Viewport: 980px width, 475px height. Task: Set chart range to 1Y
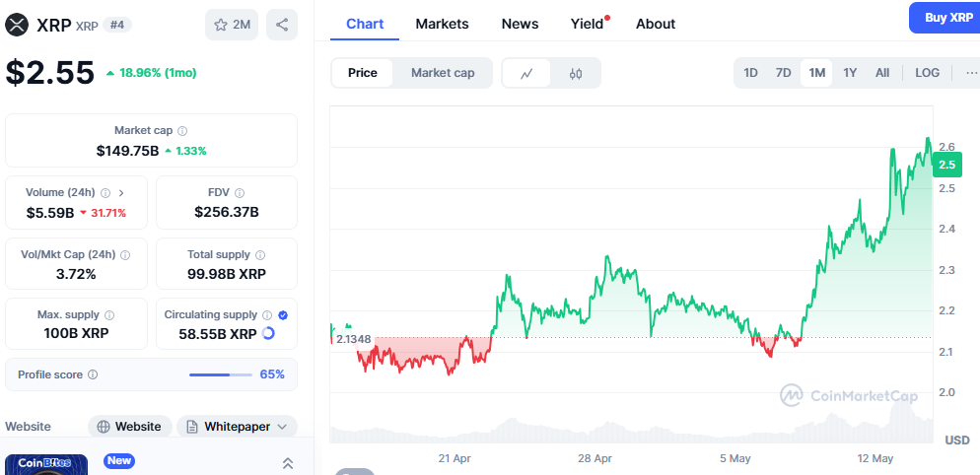(850, 73)
